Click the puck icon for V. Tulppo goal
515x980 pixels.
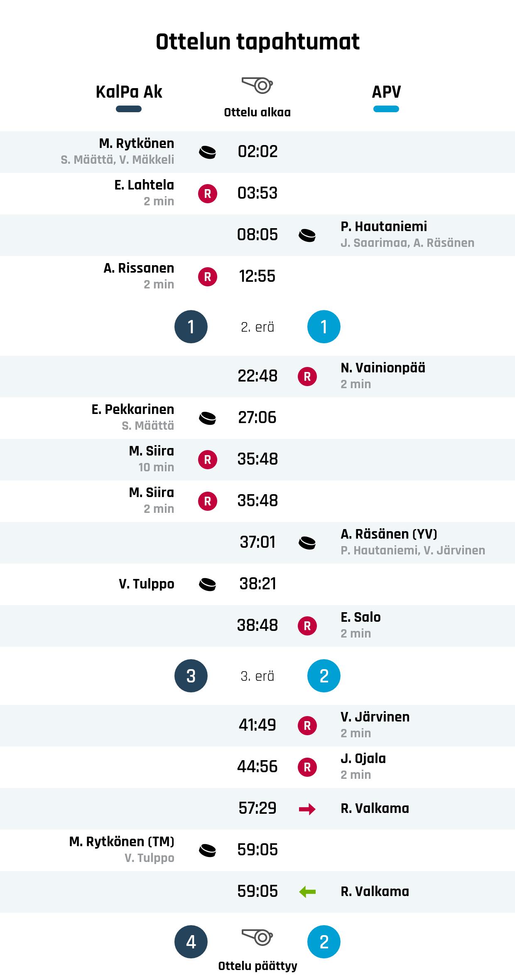click(208, 584)
